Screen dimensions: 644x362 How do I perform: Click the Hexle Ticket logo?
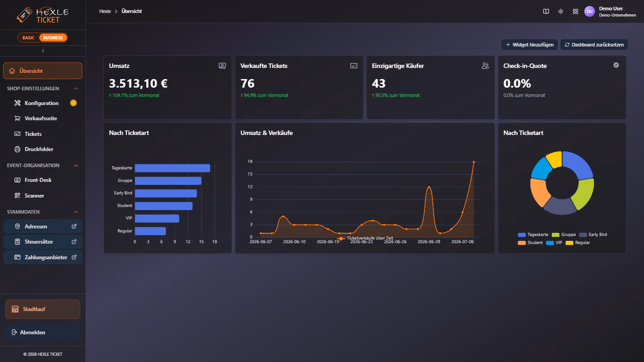pyautogui.click(x=43, y=15)
